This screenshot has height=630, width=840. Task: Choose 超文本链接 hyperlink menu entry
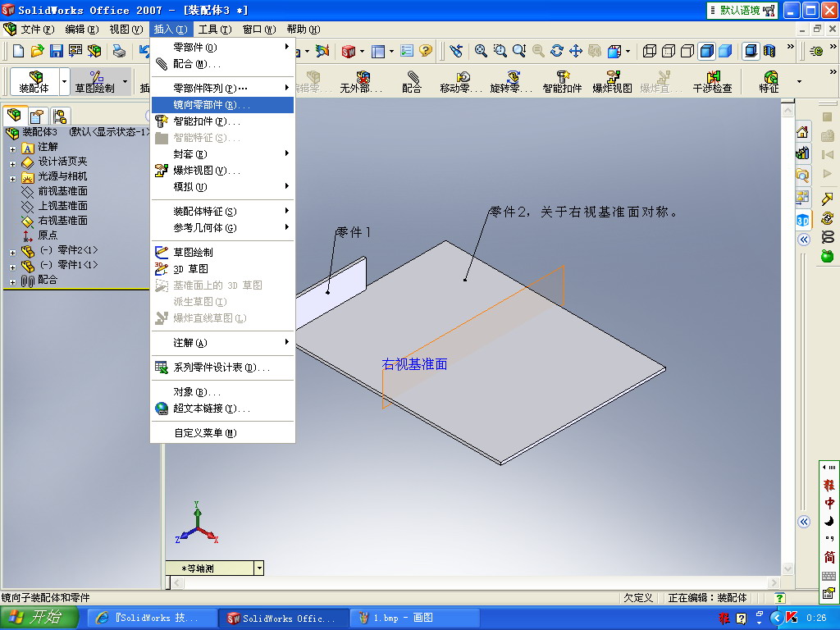tap(222, 409)
